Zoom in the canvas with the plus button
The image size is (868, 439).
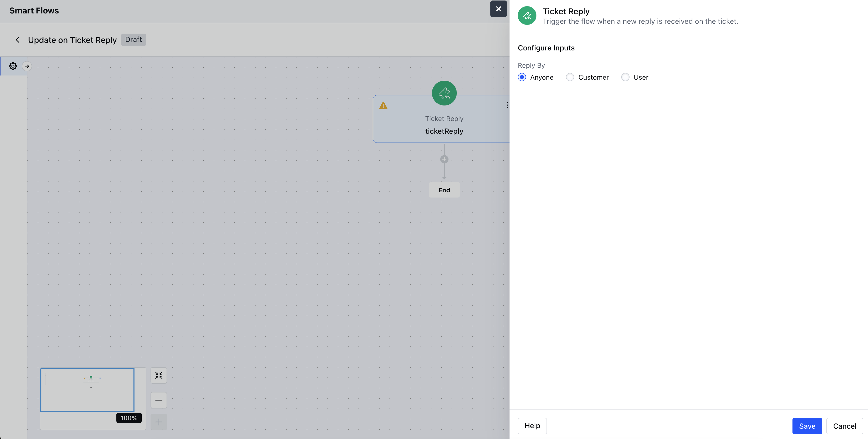click(x=159, y=422)
